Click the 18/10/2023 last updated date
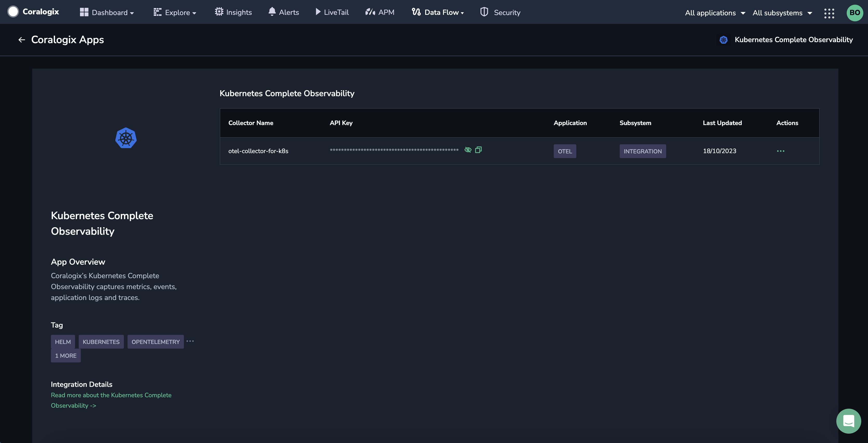The width and height of the screenshot is (868, 443). (x=719, y=151)
